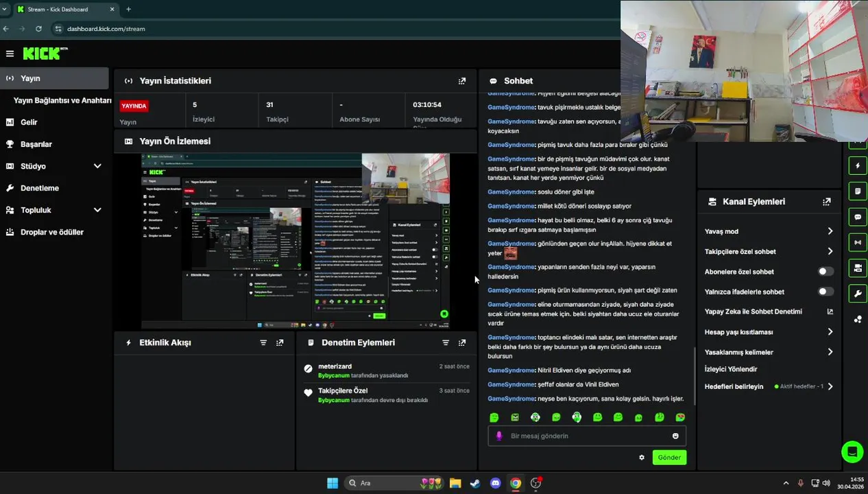Click the chat bubble widget in right sidebar
The height and width of the screenshot is (494, 868).
[858, 217]
